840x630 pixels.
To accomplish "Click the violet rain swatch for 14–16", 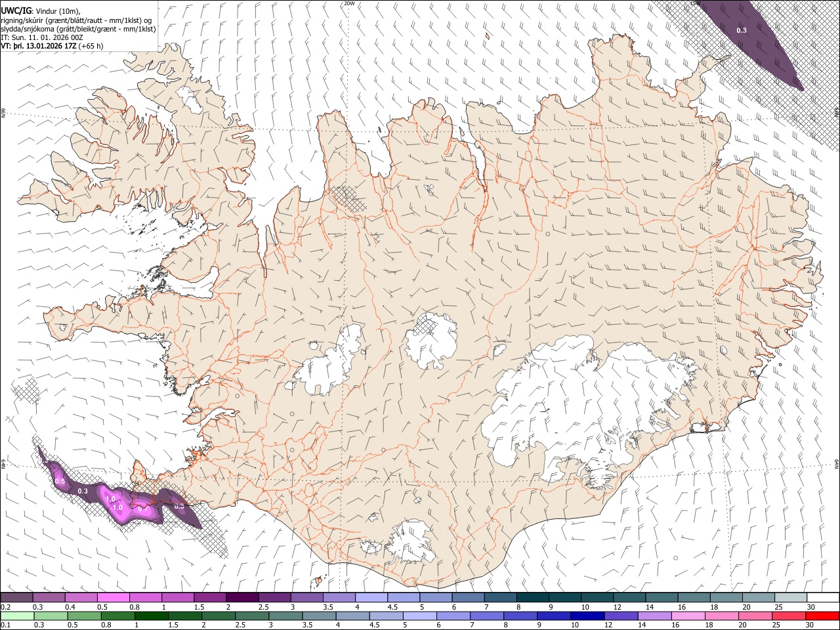I will point(654,616).
